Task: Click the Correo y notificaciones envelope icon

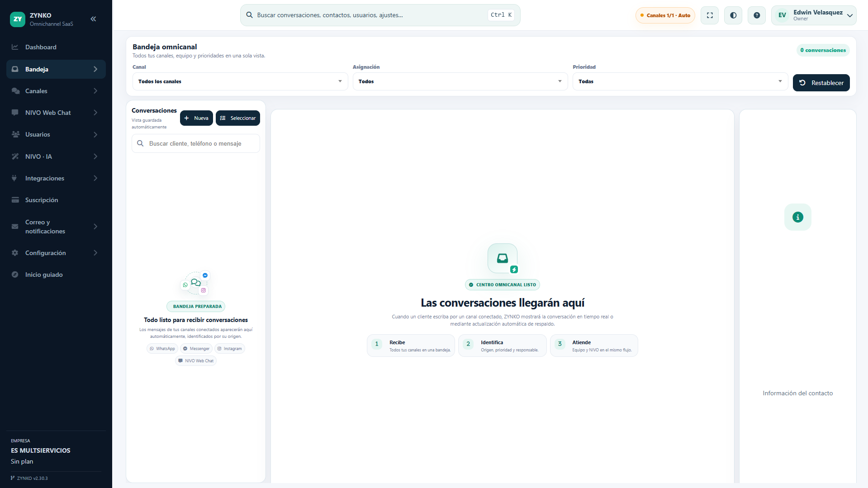Action: pyautogui.click(x=15, y=227)
